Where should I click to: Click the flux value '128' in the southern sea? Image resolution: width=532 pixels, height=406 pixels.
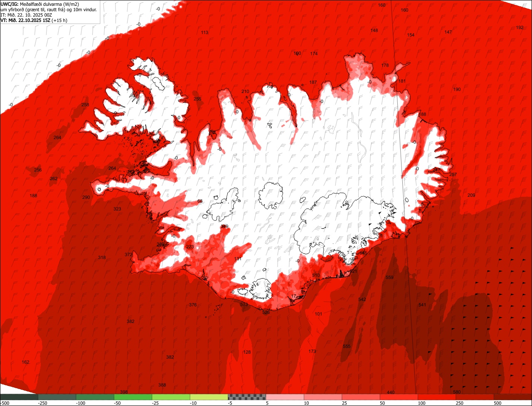point(247,352)
